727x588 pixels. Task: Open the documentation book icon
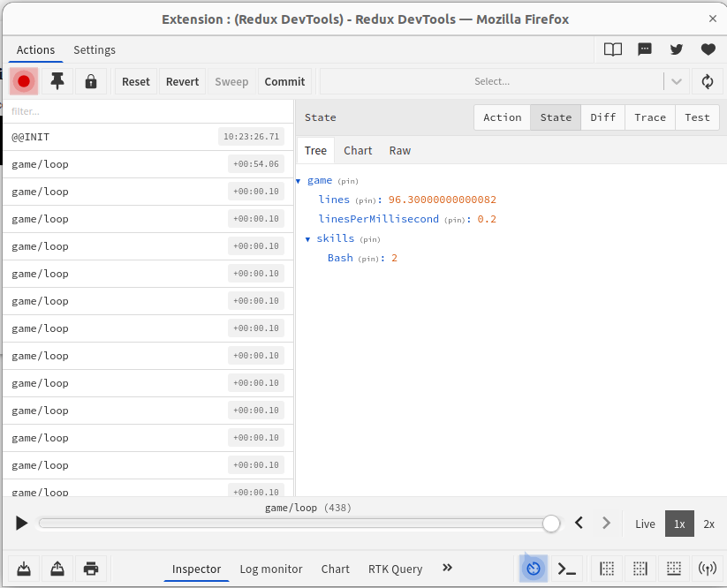(612, 49)
